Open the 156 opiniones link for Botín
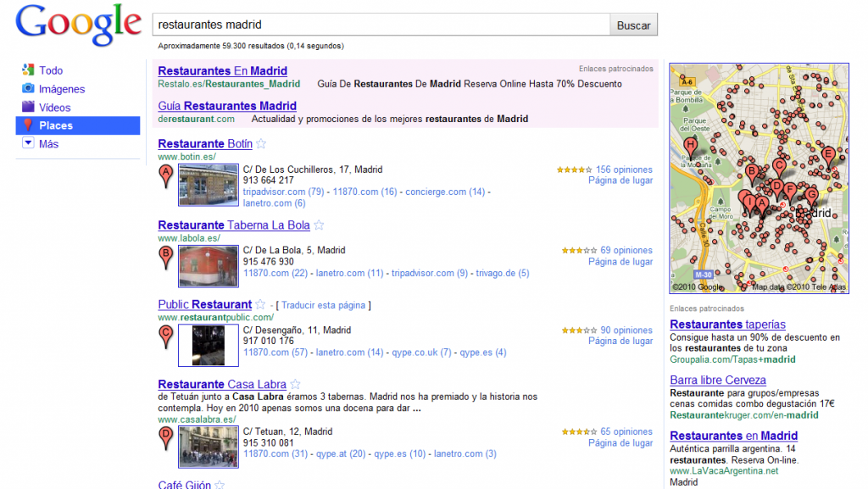This screenshot has width=868, height=489. point(625,169)
